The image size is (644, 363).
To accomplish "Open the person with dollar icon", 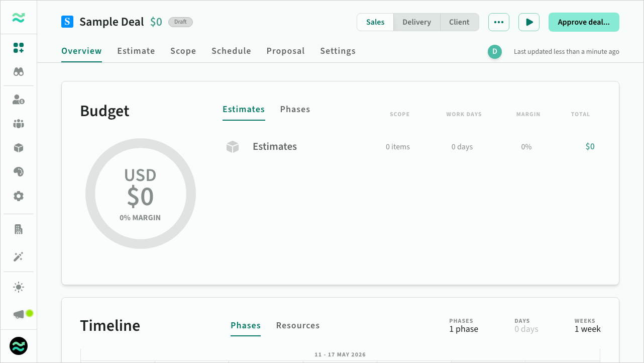I will coord(19,100).
